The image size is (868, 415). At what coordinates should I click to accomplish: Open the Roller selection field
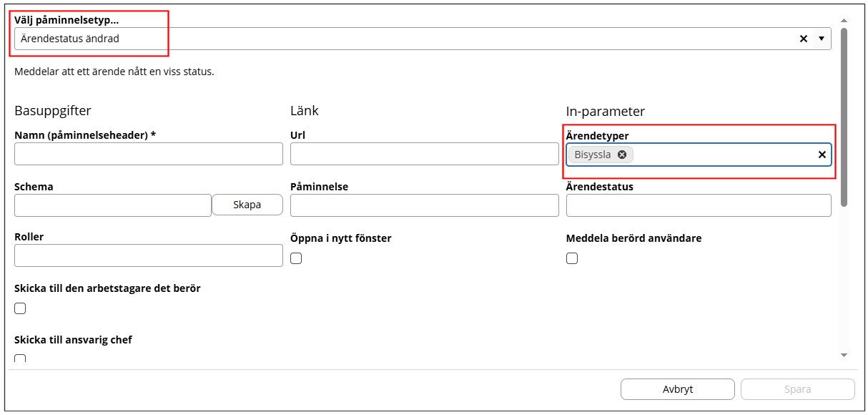coord(149,255)
